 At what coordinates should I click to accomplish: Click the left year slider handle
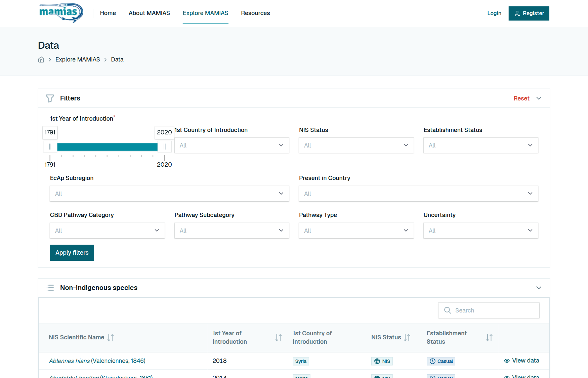point(50,147)
